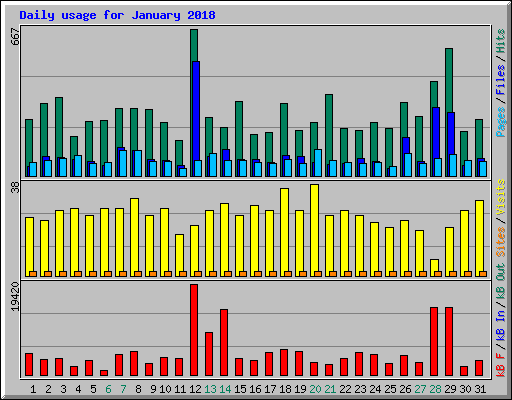Click the green Hits bar for day 3
The image size is (512, 400).
[59, 127]
